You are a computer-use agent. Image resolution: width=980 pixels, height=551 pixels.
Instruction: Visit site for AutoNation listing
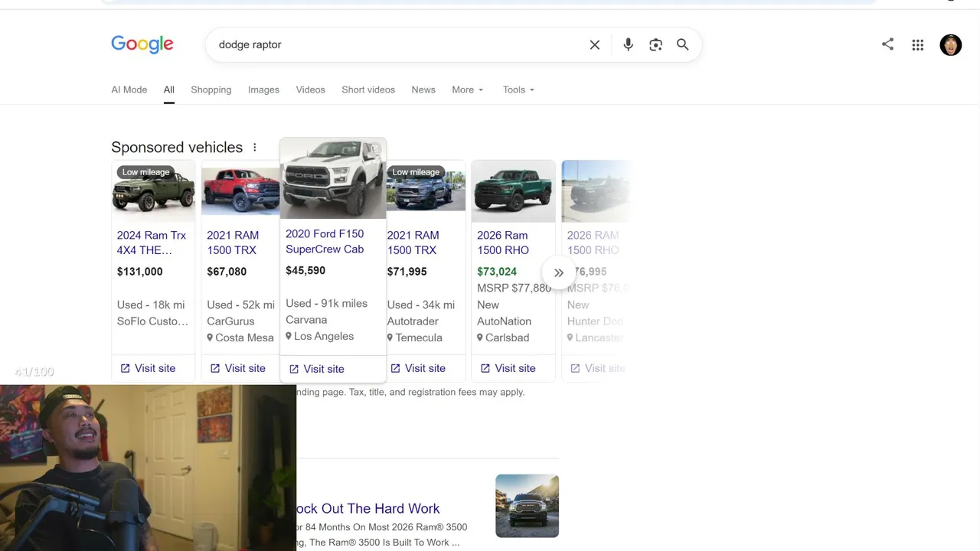508,368
